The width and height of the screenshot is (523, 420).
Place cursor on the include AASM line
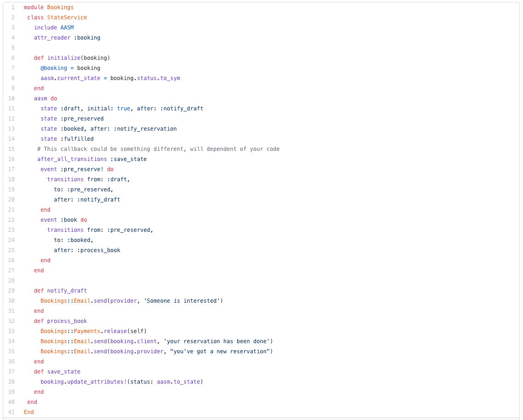pos(54,28)
